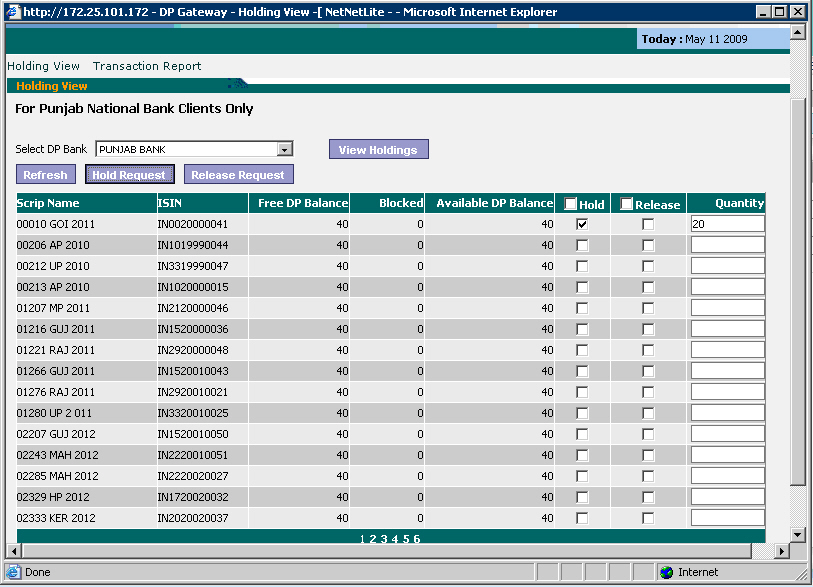Tick the Release checkbox for 00206 AP 2010
The image size is (813, 587).
(x=648, y=245)
